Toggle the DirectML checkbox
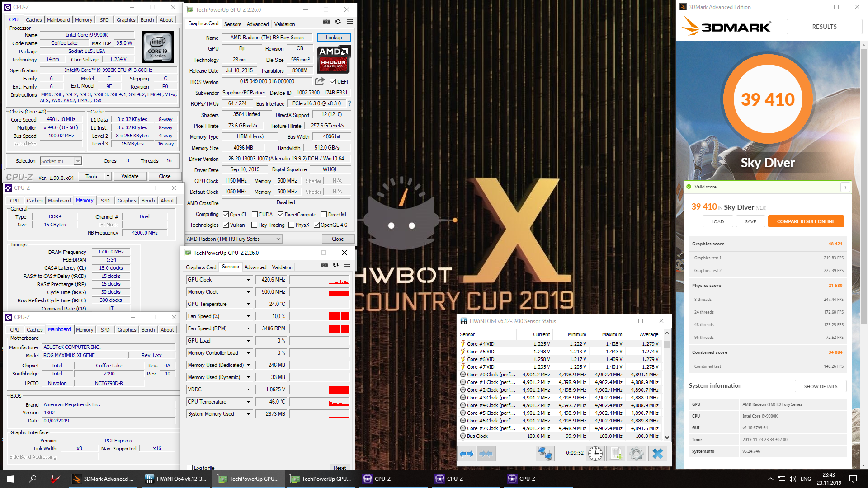The width and height of the screenshot is (868, 488). [324, 215]
